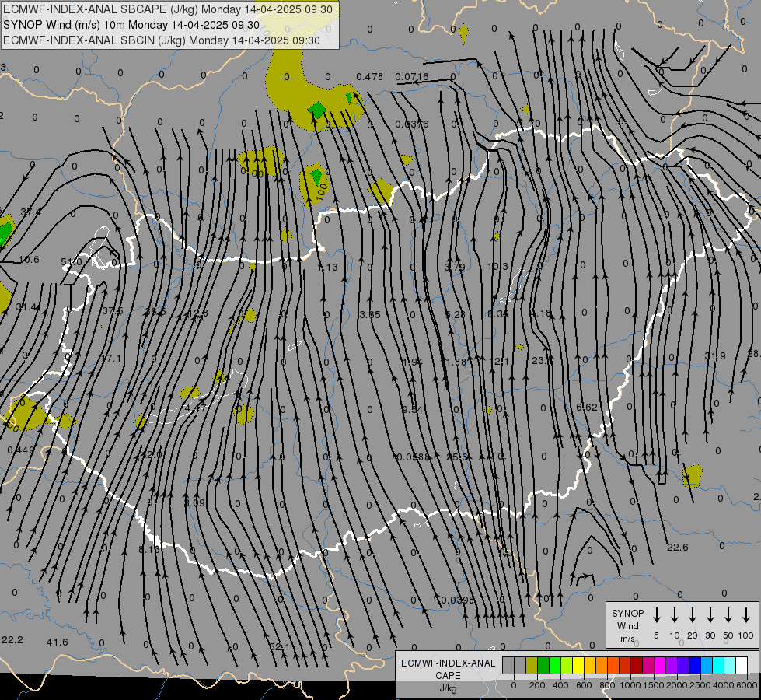Click the 100 m/s wind arrow in legend
This screenshot has width=761, height=700.
click(746, 615)
